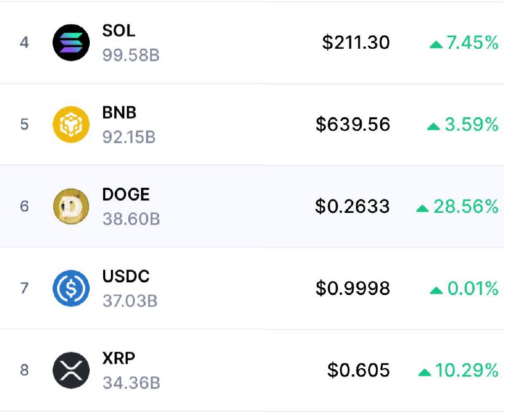The image size is (513, 420).
Task: Open the Solana SOL coin logo
Action: [71, 42]
